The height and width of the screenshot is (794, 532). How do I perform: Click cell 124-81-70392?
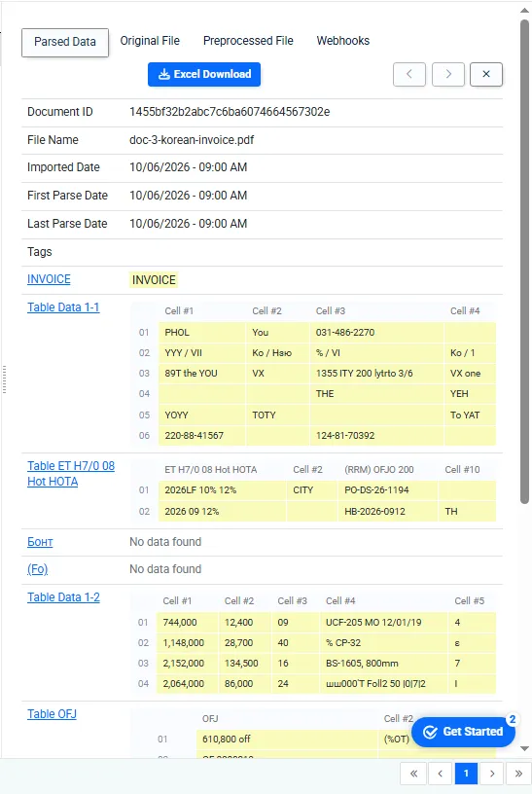pyautogui.click(x=376, y=436)
